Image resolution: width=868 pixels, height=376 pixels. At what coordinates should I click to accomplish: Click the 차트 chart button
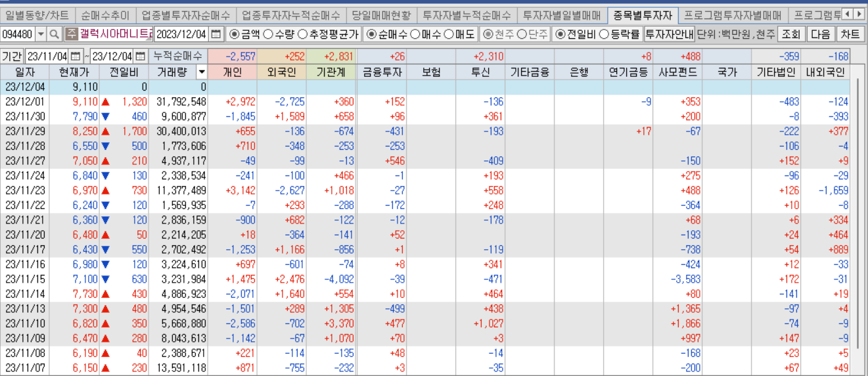pos(850,34)
